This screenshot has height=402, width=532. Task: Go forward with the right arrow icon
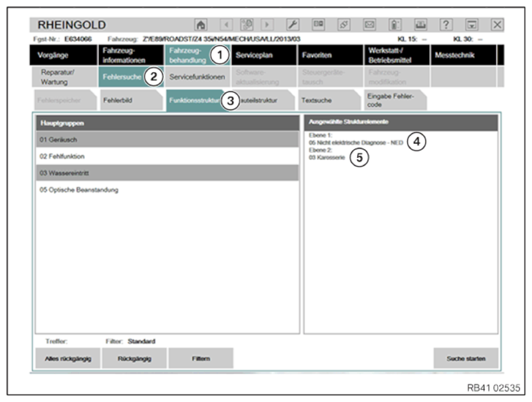pos(267,25)
